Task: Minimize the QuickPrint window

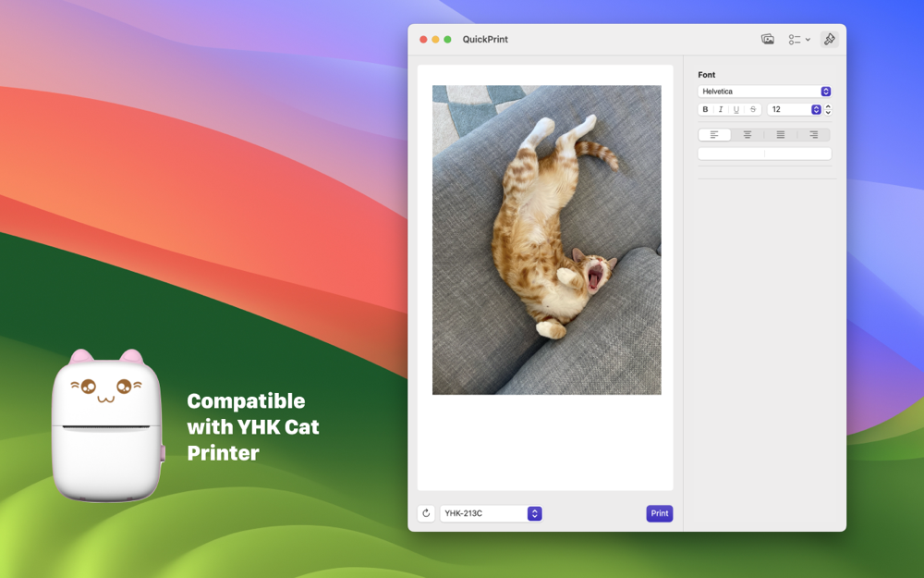Action: click(435, 40)
